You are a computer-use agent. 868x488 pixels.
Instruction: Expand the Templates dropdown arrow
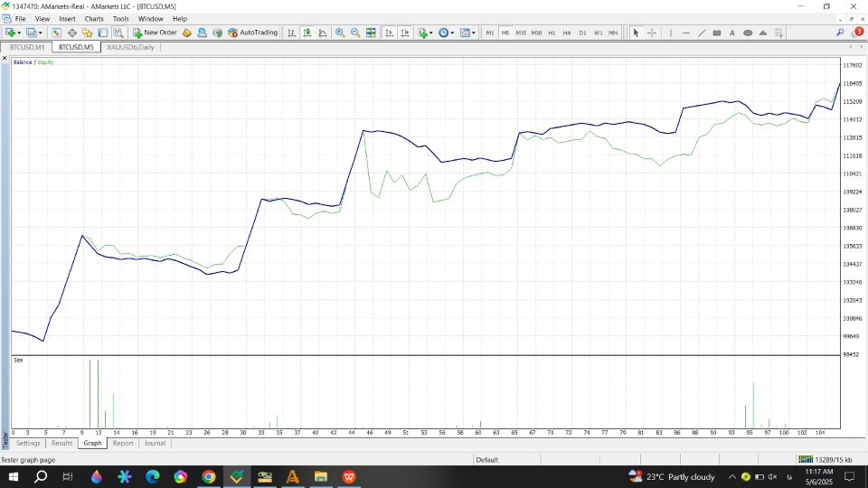[474, 33]
